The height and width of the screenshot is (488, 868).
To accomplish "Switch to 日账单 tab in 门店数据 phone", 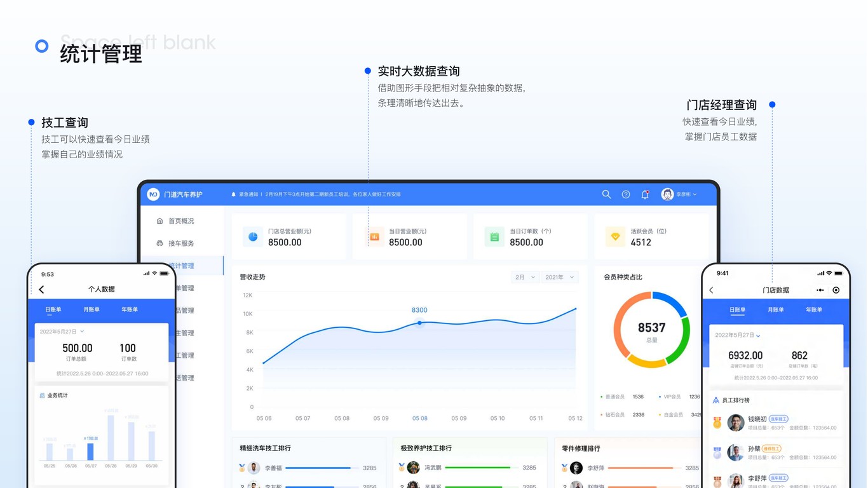I will coord(738,310).
